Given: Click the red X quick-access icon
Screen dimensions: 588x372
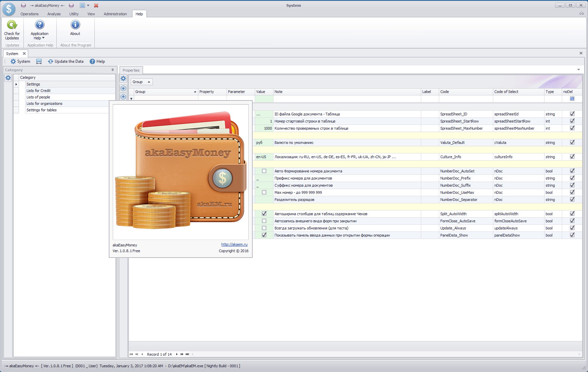Looking at the screenshot, I should pos(96,5).
